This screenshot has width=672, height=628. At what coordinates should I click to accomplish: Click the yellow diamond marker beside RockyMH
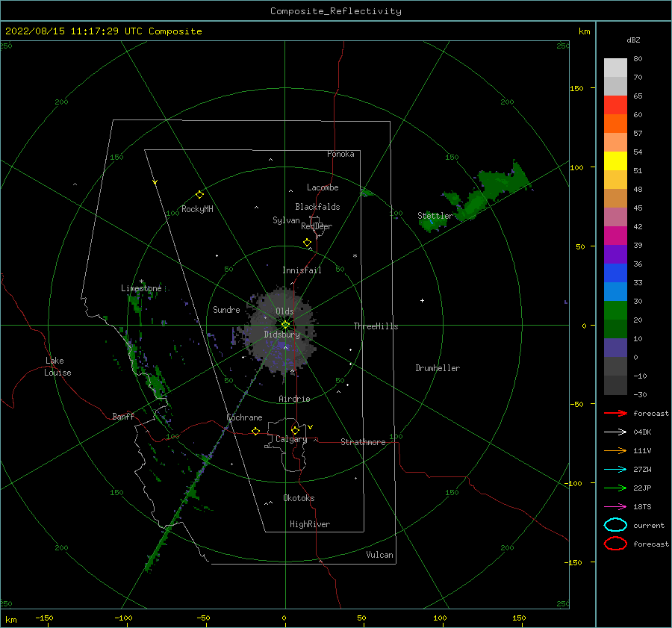(199, 195)
